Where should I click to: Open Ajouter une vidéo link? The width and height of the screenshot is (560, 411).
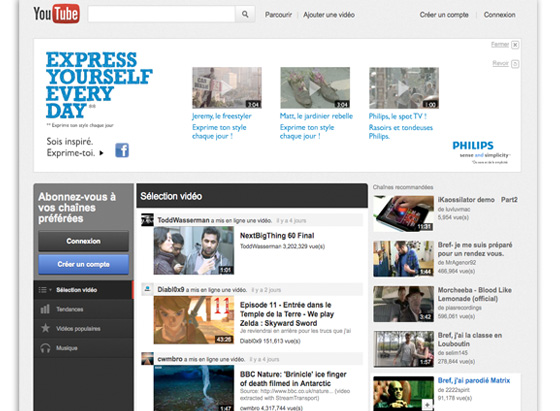(x=329, y=15)
